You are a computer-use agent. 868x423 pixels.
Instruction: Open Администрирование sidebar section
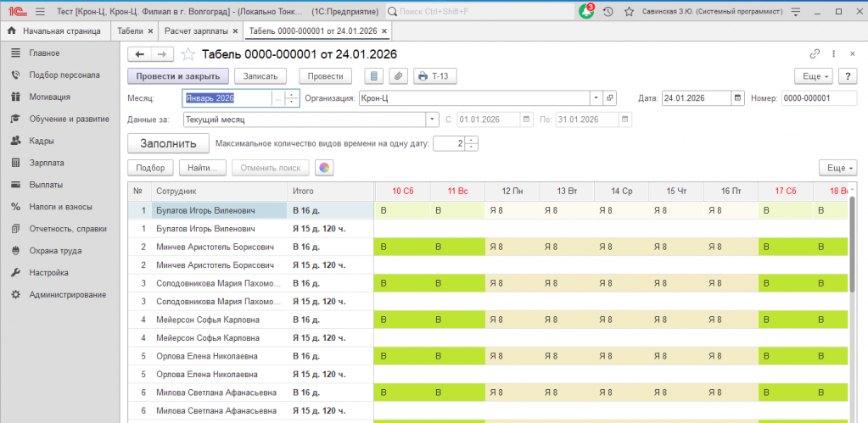(x=68, y=295)
